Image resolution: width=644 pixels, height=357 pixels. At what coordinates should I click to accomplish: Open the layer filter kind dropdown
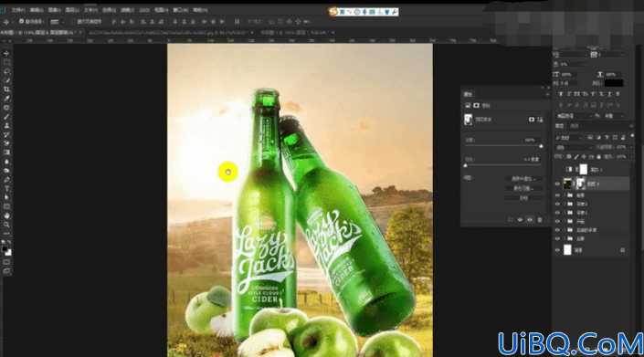[568, 138]
